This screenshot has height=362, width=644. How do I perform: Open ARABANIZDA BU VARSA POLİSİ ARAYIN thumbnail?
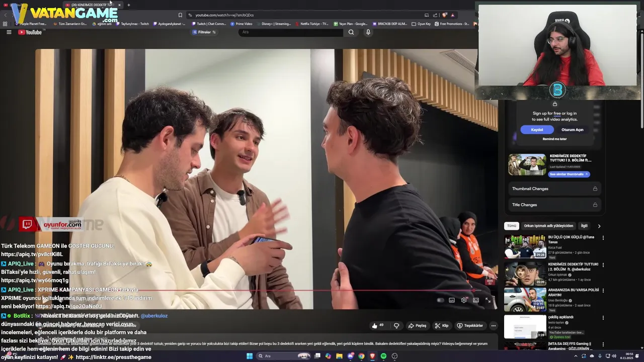point(525,300)
